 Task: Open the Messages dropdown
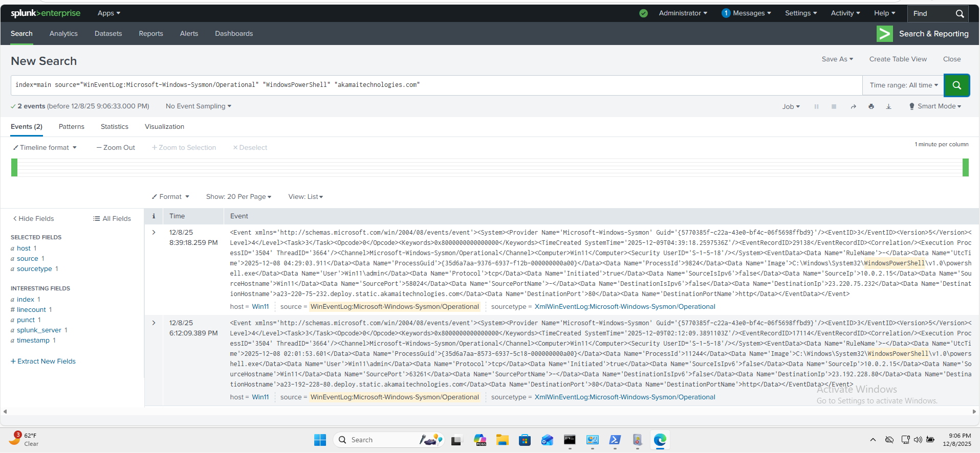click(746, 13)
